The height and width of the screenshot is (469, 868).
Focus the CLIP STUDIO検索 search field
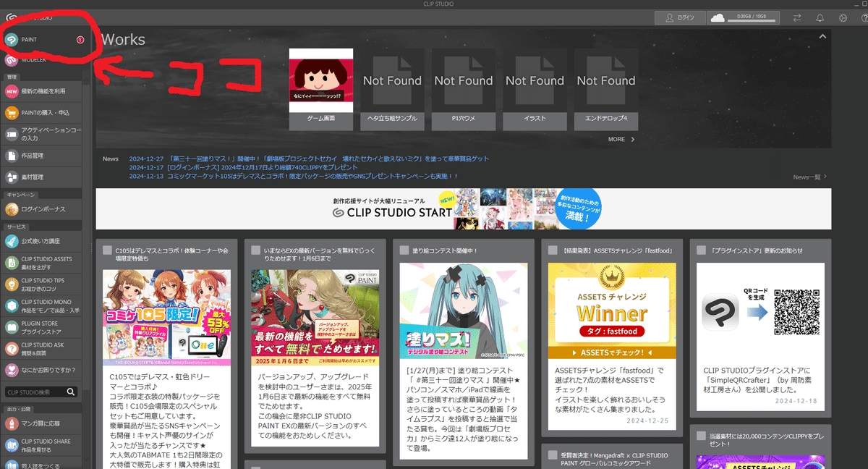[x=35, y=392]
